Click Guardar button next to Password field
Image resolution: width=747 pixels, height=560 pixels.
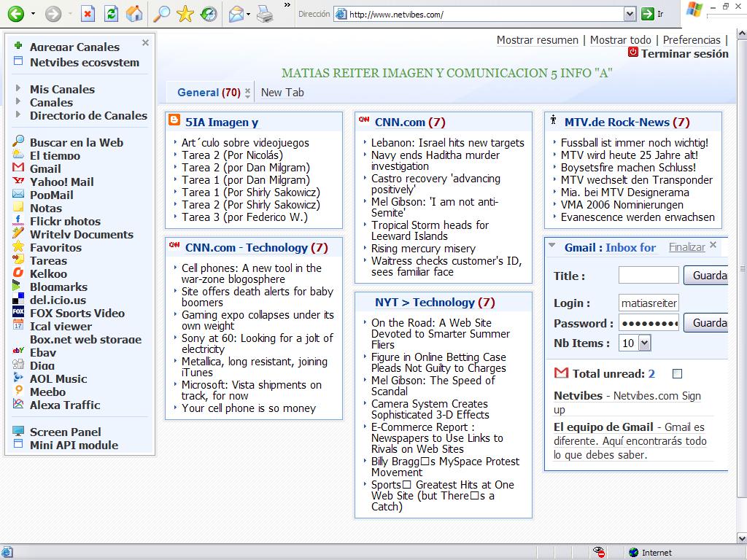705,323
